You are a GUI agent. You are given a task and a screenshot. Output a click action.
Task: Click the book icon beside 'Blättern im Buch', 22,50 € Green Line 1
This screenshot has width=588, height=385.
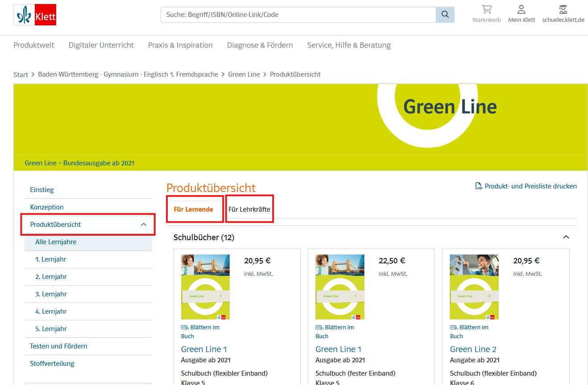pos(319,328)
